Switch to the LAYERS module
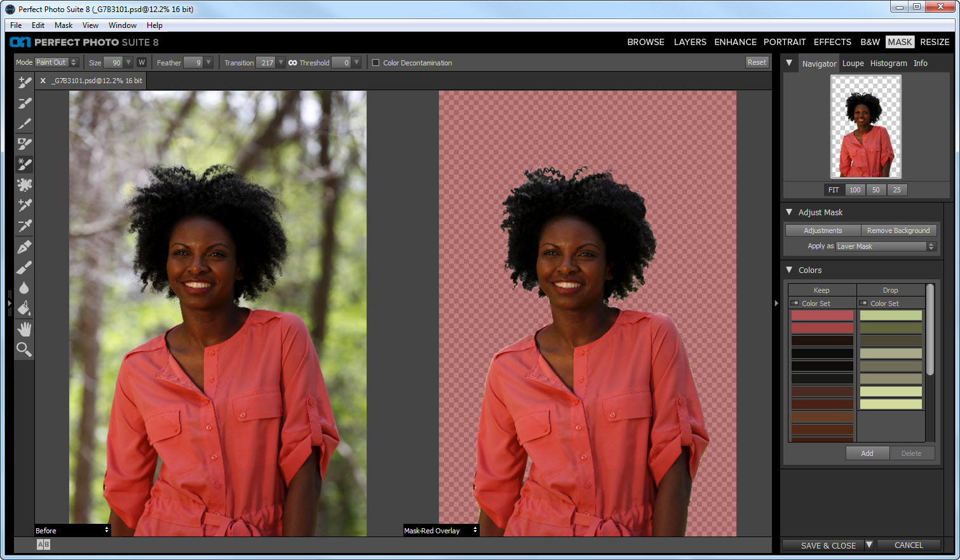 690,42
